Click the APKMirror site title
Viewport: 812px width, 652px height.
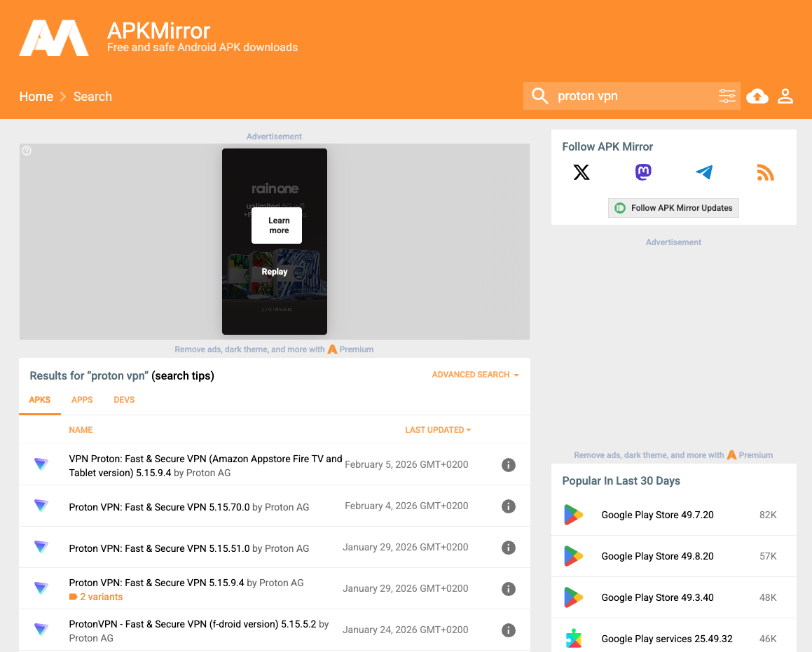[x=158, y=31]
